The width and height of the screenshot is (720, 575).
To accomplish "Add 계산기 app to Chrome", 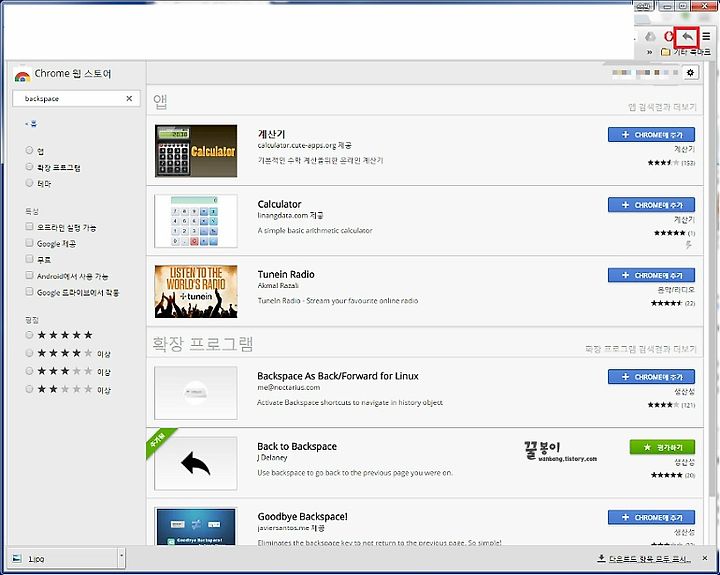I will [651, 135].
